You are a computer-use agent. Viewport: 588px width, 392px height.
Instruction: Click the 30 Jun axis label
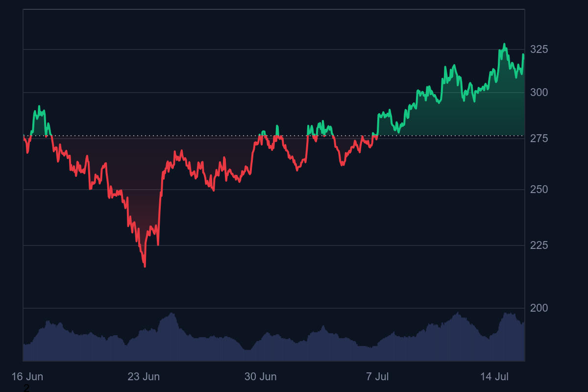click(261, 377)
